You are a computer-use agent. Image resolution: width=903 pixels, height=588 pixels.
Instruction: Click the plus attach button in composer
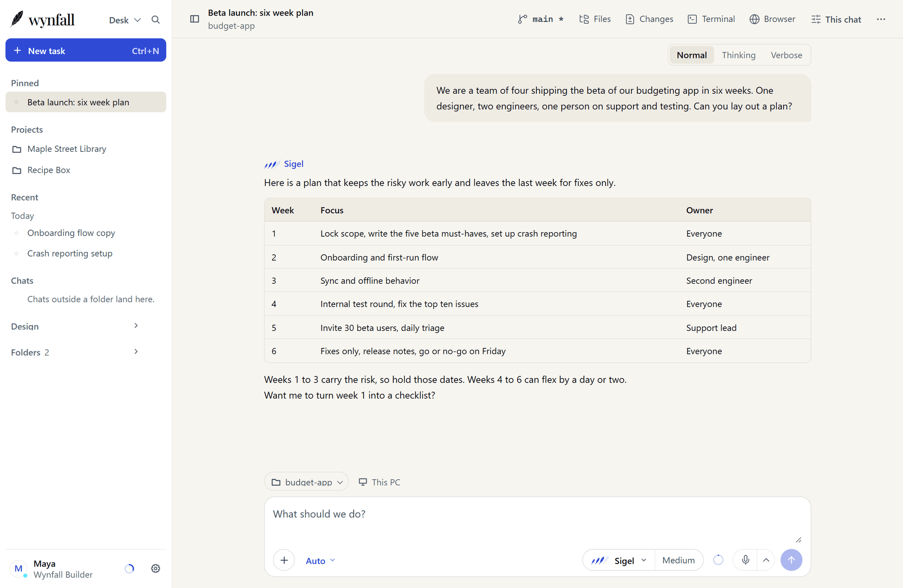284,560
